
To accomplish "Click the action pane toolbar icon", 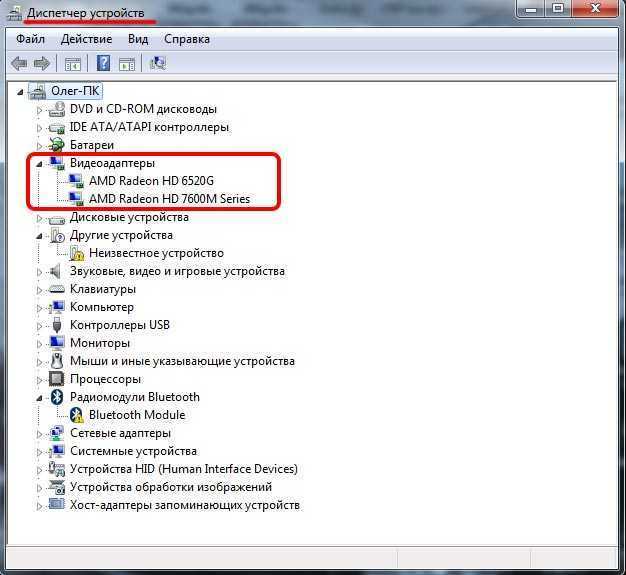I will (x=127, y=63).
